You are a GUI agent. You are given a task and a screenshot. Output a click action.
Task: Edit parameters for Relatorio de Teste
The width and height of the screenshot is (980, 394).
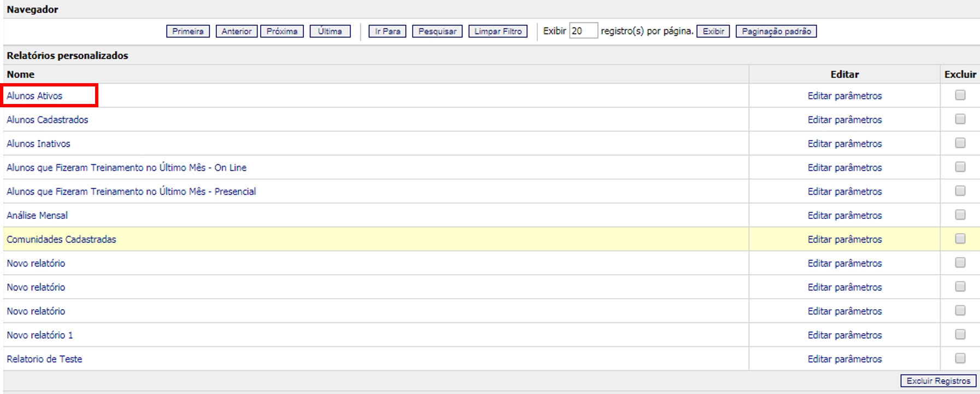pyautogui.click(x=844, y=359)
